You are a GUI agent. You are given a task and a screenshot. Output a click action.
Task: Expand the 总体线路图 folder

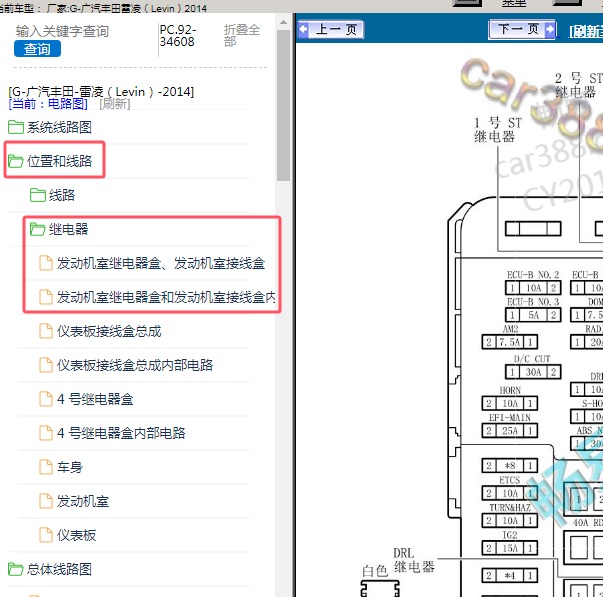[x=59, y=569]
